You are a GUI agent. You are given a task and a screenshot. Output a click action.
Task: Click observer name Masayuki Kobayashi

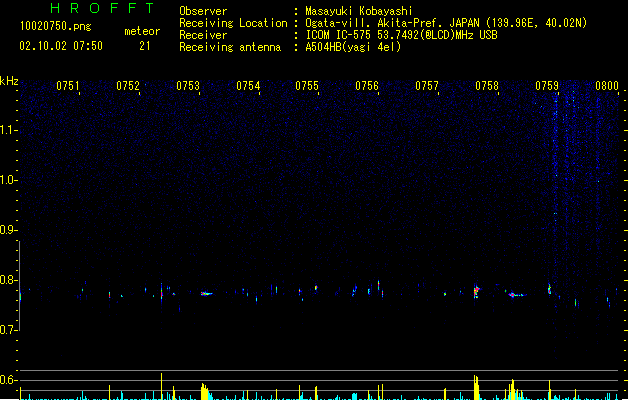point(359,11)
